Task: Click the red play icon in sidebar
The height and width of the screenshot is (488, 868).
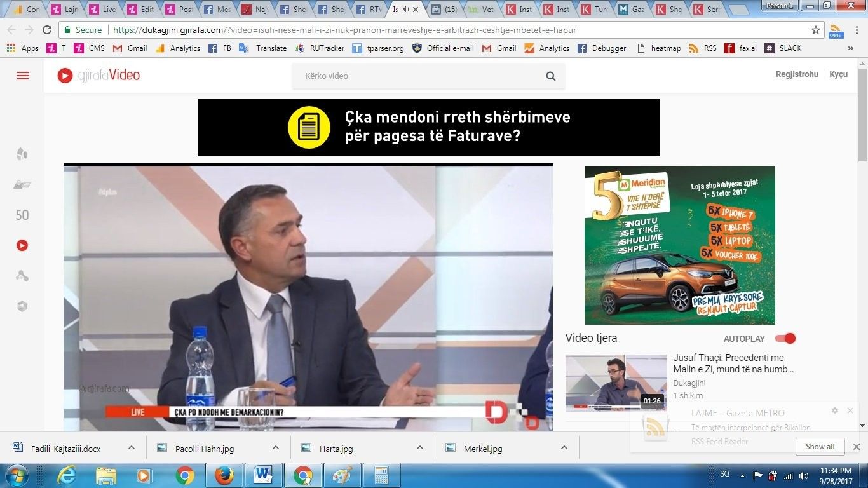Action: (x=22, y=245)
